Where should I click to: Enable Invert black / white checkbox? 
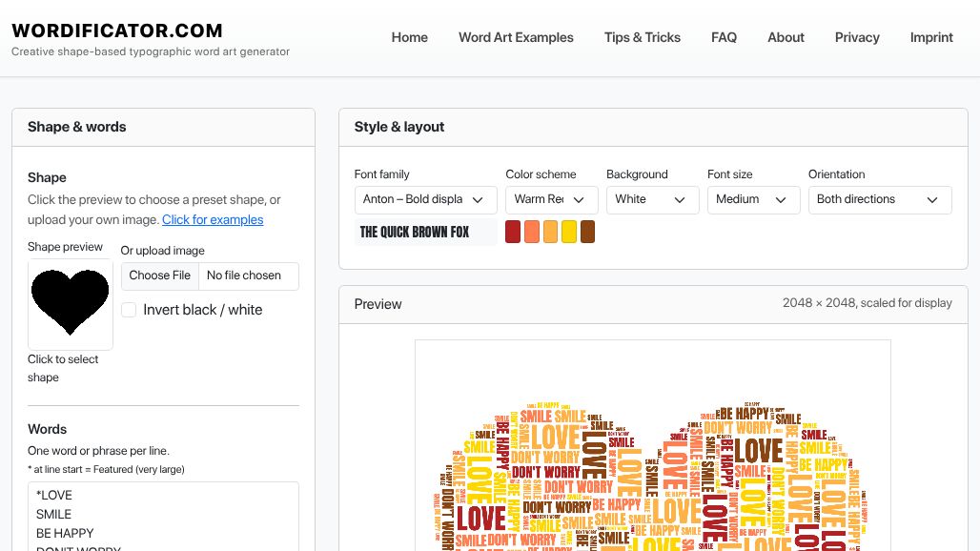[129, 310]
